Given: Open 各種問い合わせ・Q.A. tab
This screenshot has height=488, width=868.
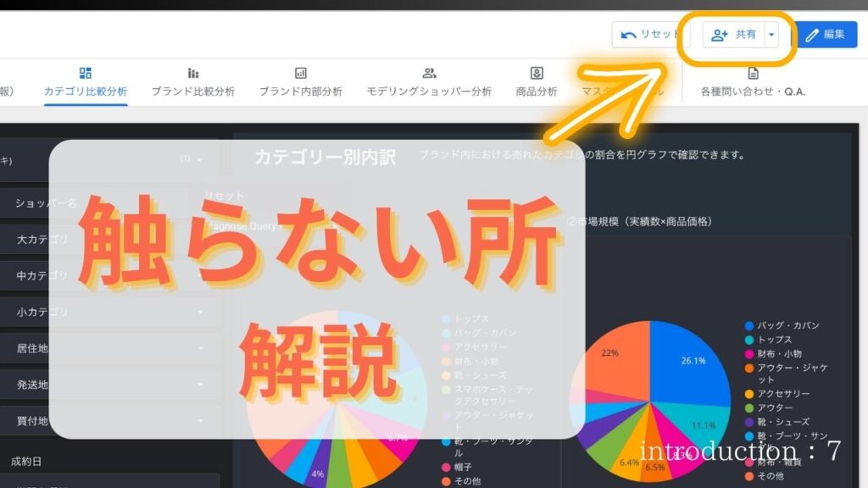Looking at the screenshot, I should (753, 83).
